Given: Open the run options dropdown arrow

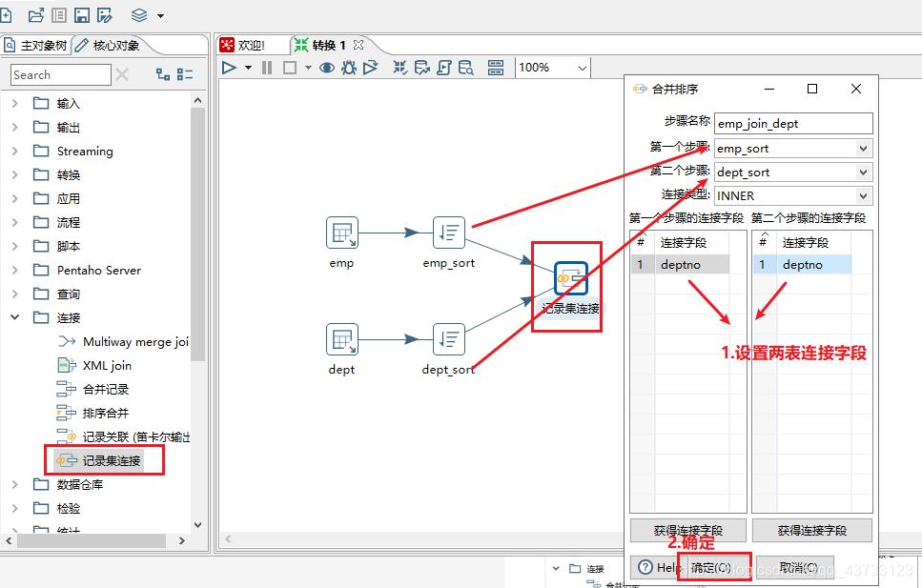Looking at the screenshot, I should coord(248,69).
